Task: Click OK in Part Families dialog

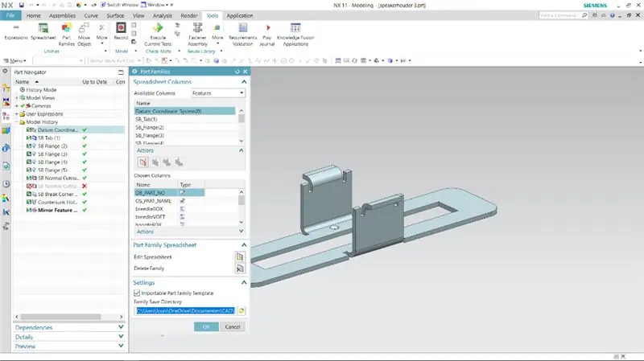Action: [206, 327]
